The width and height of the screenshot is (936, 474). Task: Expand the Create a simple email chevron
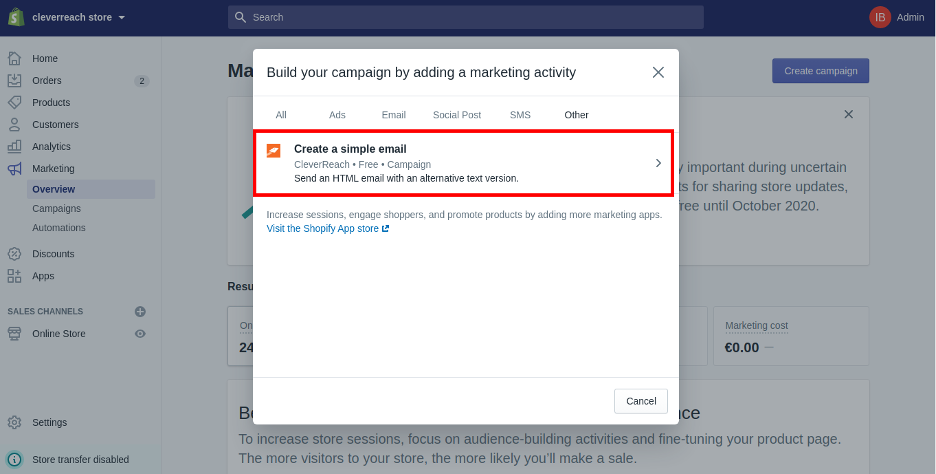coord(658,163)
